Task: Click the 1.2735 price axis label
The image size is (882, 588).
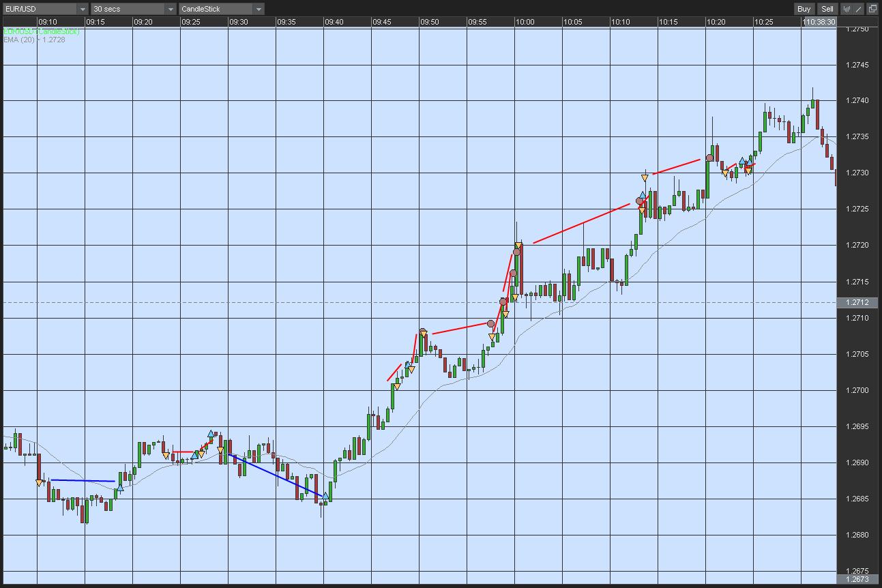Action: 857,137
